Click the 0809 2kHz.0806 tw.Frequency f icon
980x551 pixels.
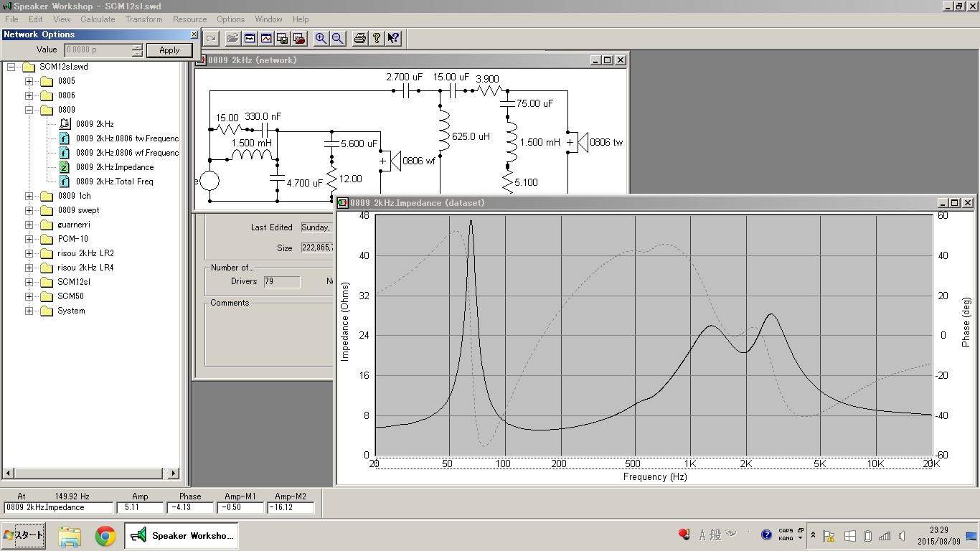pyautogui.click(x=65, y=138)
